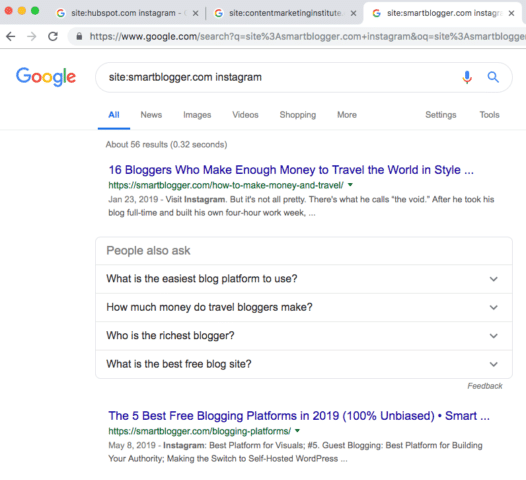Viewport: 526px width, 480px height.
Task: Click the browser forward arrow
Action: pyautogui.click(x=32, y=36)
